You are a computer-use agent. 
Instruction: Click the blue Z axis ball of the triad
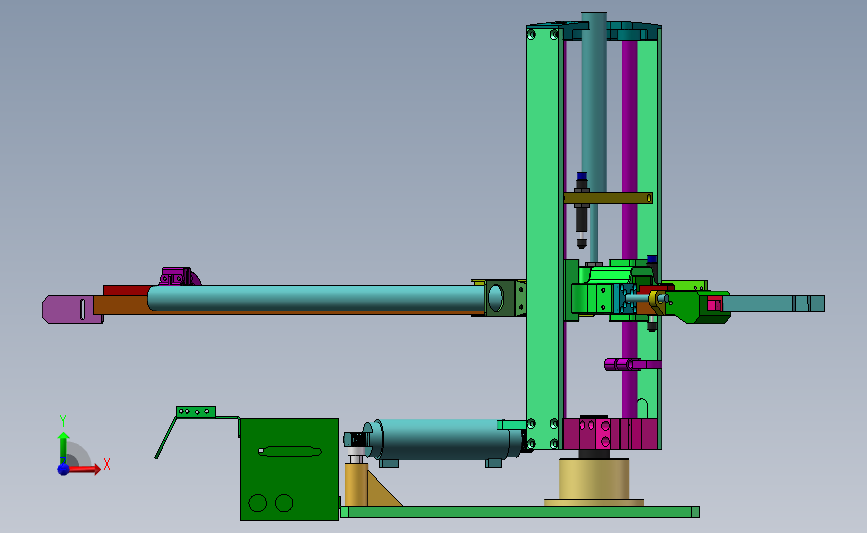tap(63, 469)
